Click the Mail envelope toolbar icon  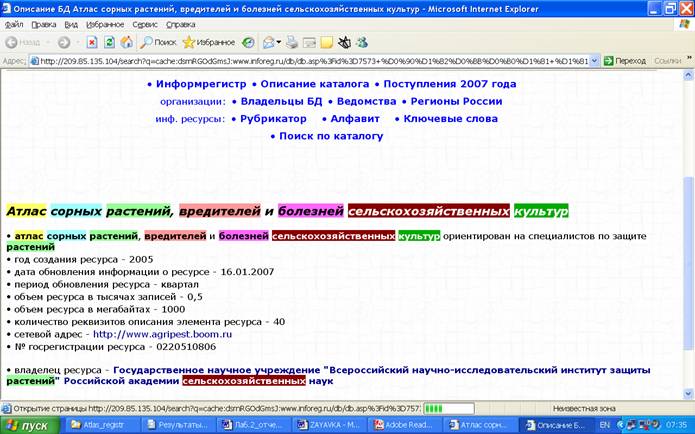(268, 42)
